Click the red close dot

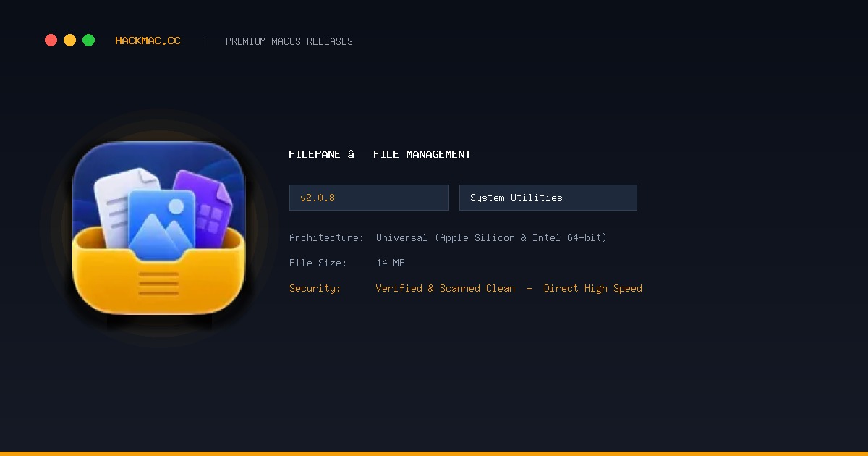click(x=51, y=41)
